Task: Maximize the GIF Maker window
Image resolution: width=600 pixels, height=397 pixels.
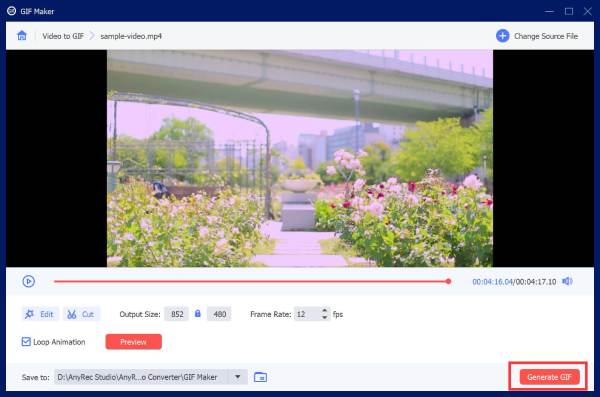Action: tap(569, 11)
